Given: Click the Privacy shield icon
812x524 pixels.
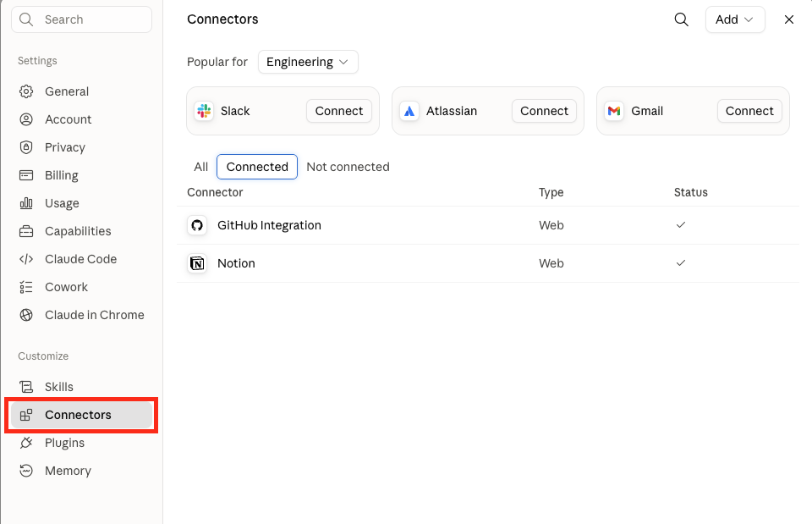Looking at the screenshot, I should [26, 147].
